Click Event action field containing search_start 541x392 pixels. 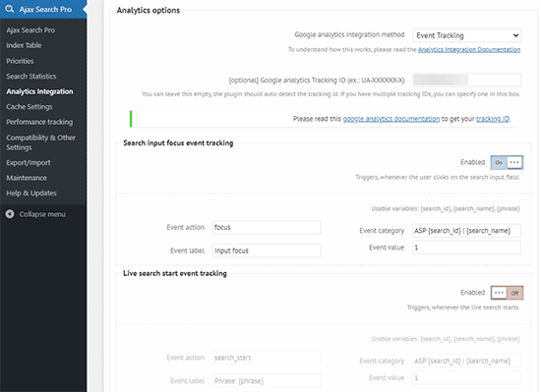point(267,358)
